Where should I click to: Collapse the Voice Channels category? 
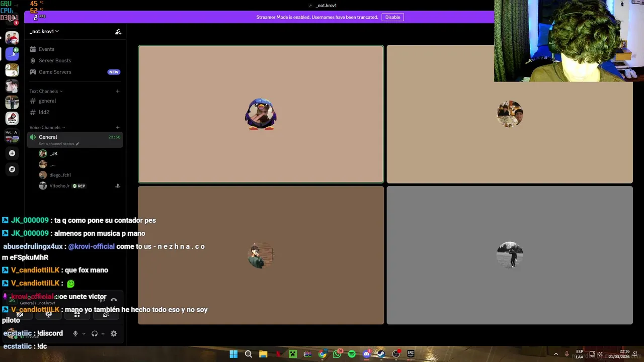coord(47,127)
